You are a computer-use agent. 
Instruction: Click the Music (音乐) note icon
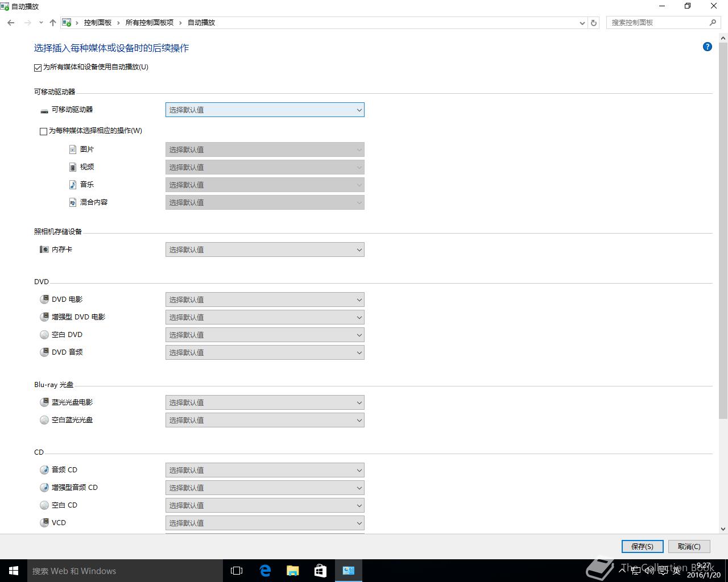click(x=73, y=185)
